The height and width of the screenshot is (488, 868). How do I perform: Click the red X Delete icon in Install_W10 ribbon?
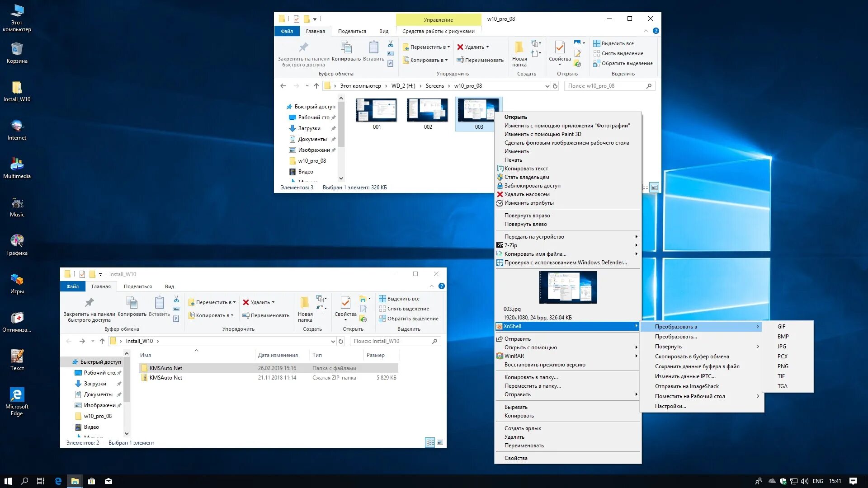coord(246,302)
